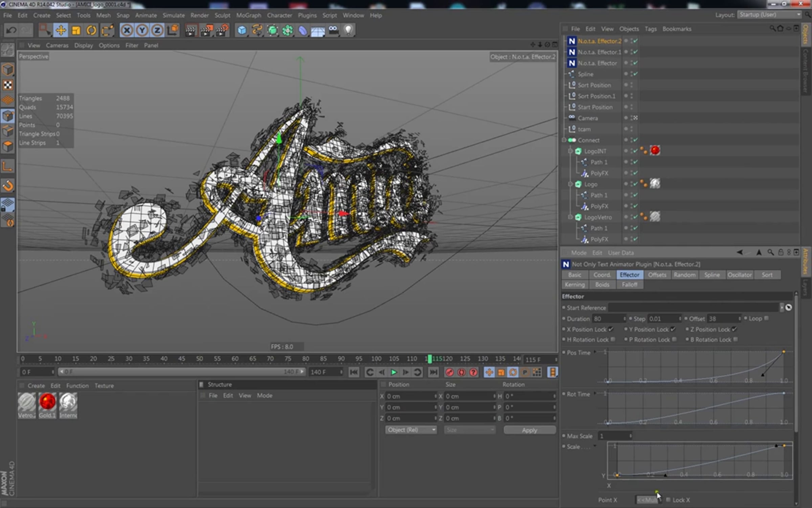Switch to the Offsets tab

[x=657, y=275]
